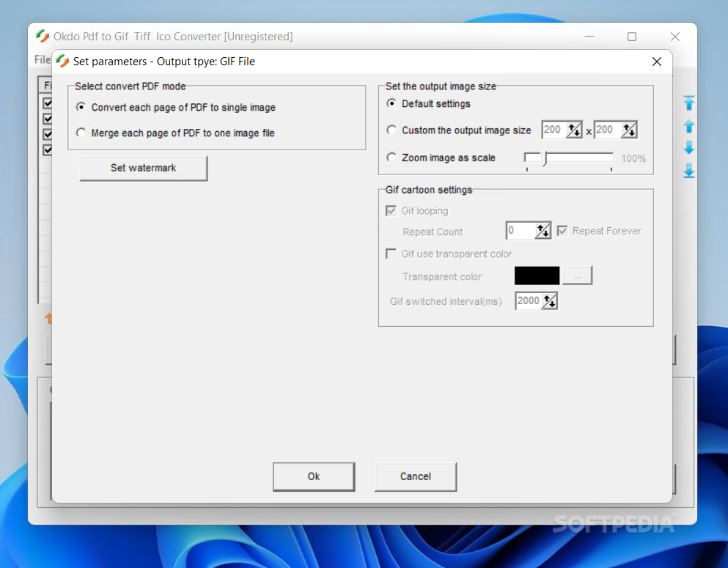Viewport: 728px width, 568px height.
Task: Click the Set watermark button
Action: pyautogui.click(x=144, y=168)
